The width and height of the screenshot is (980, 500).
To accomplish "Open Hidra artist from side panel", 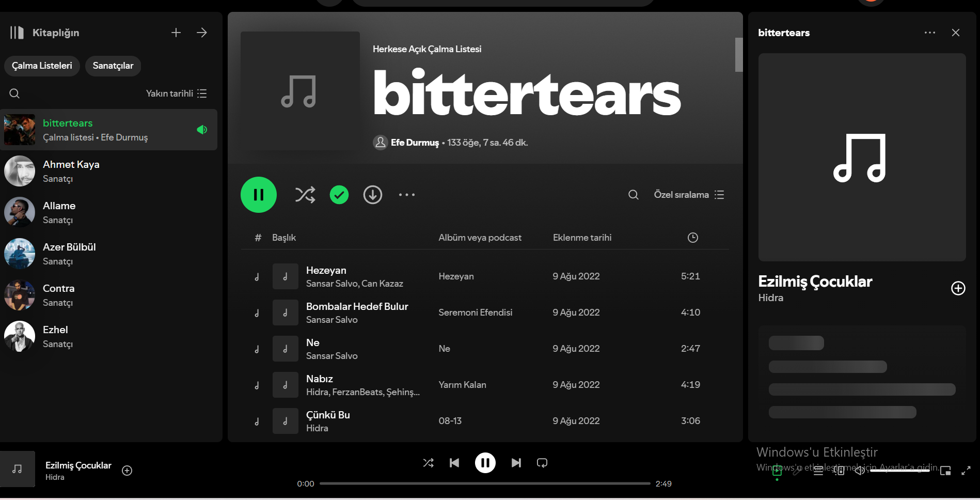I will point(771,298).
